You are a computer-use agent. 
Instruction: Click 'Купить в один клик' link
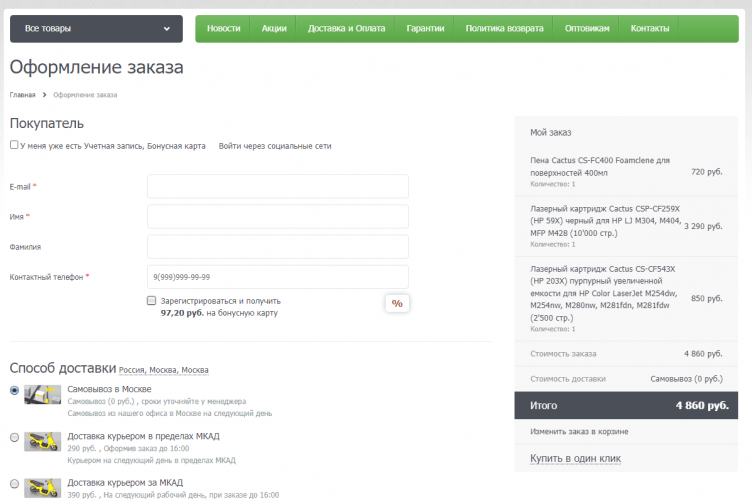[x=575, y=459]
